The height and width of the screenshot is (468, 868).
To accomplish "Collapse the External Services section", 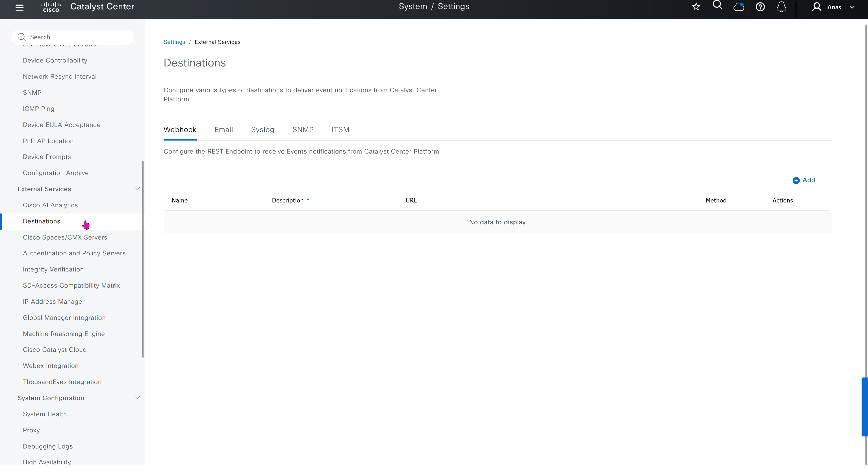I will pyautogui.click(x=137, y=189).
